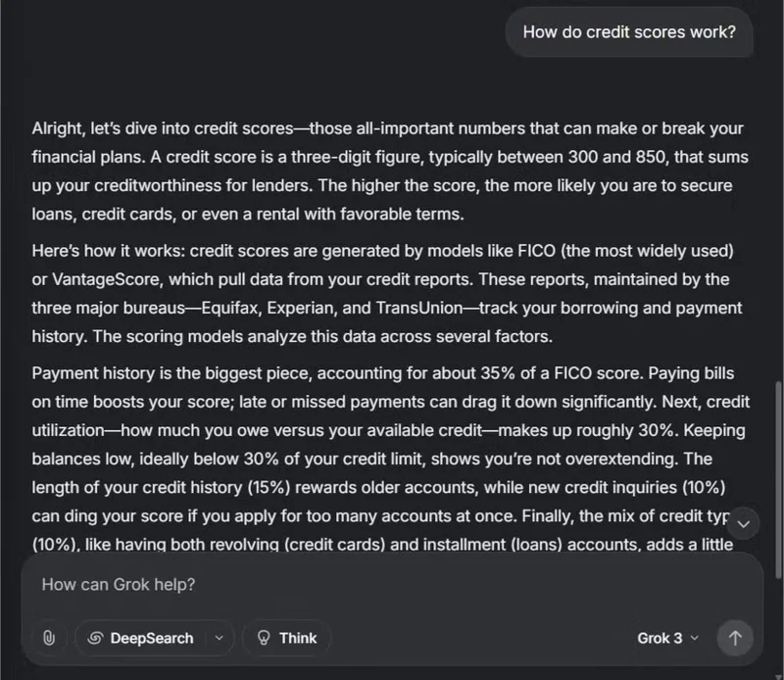Image resolution: width=784 pixels, height=680 pixels.
Task: Enable Think mode
Action: [x=286, y=638]
